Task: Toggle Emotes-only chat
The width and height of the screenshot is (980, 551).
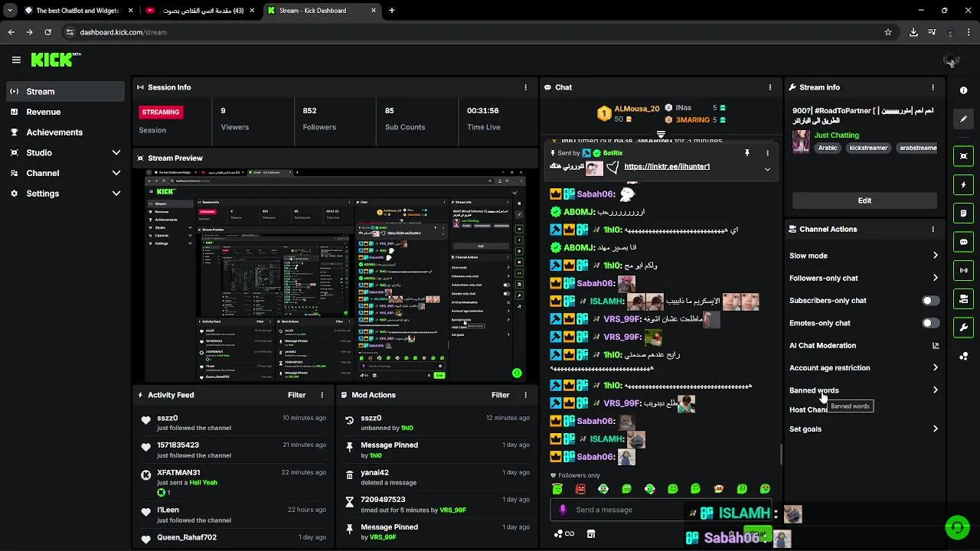Action: pos(930,323)
